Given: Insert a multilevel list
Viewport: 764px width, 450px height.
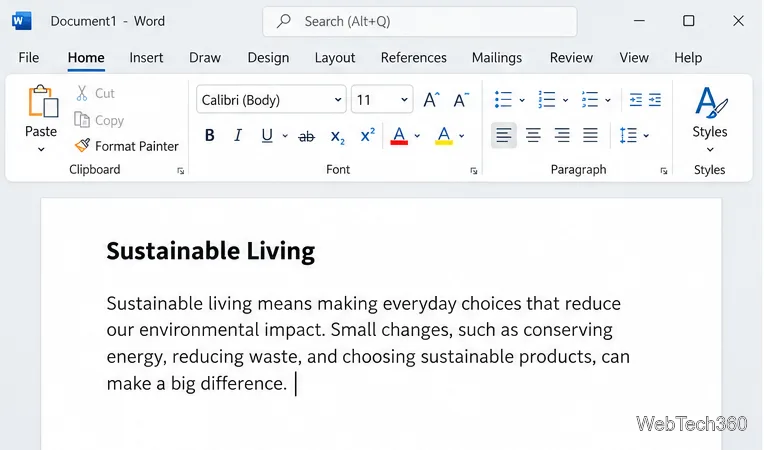Looking at the screenshot, I should [x=590, y=100].
